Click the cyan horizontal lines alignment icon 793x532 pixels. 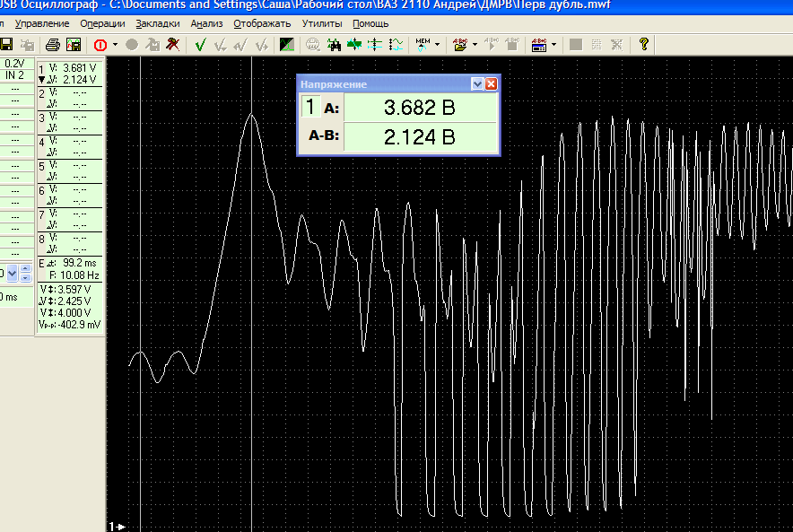pyautogui.click(x=375, y=45)
